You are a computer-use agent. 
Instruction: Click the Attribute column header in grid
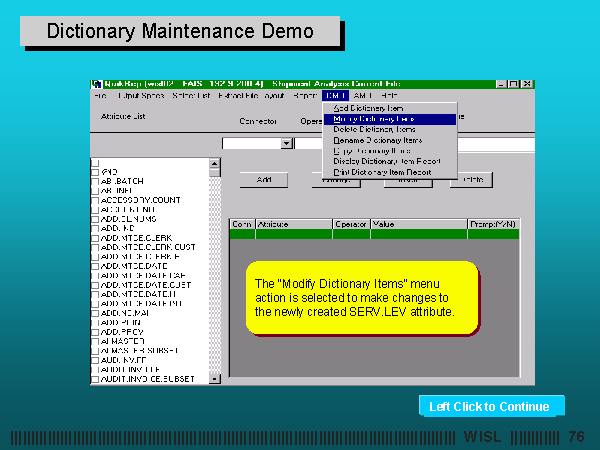click(294, 224)
